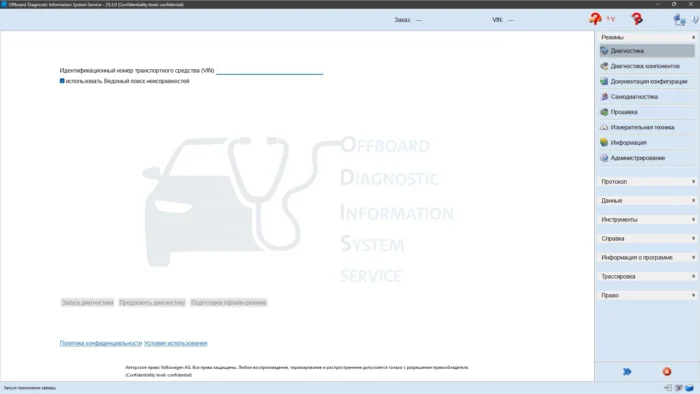The image size is (700, 394).
Task: Click the blue double-arrow forward icon
Action: 627,372
